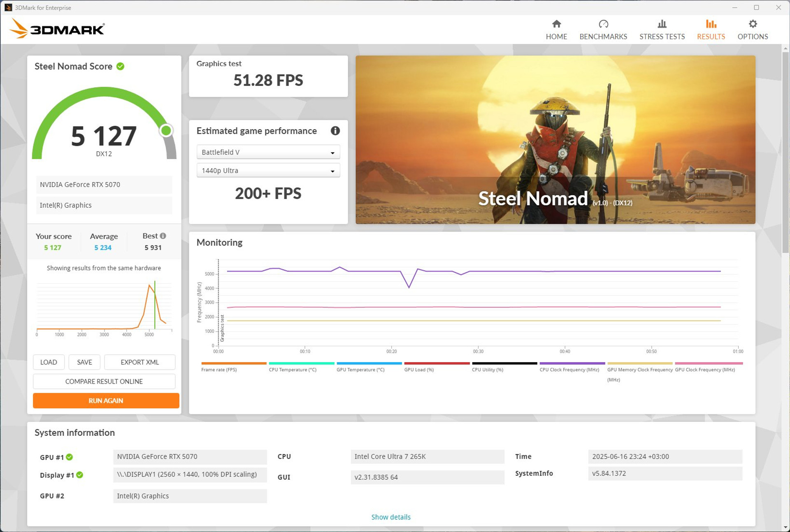Click the GPU #1 NVIDIA GeForce RTX 5070 field
The image size is (790, 532).
(x=190, y=456)
